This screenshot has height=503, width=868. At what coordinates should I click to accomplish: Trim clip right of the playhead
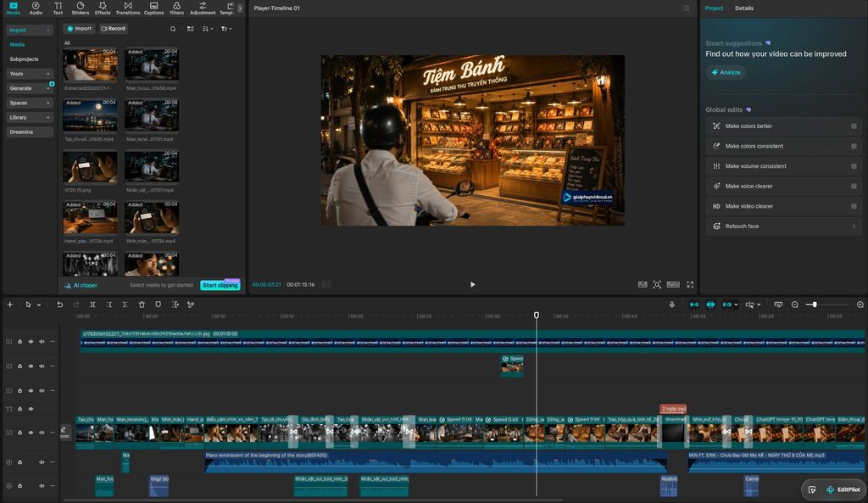pyautogui.click(x=125, y=305)
